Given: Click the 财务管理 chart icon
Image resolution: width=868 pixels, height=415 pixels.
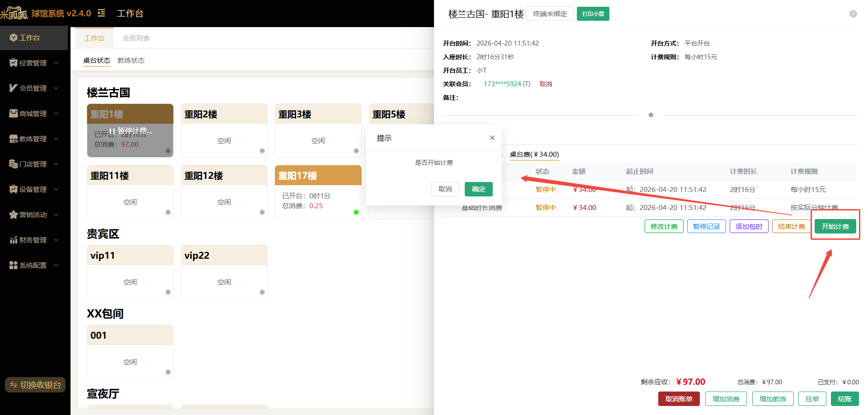Looking at the screenshot, I should click(14, 240).
